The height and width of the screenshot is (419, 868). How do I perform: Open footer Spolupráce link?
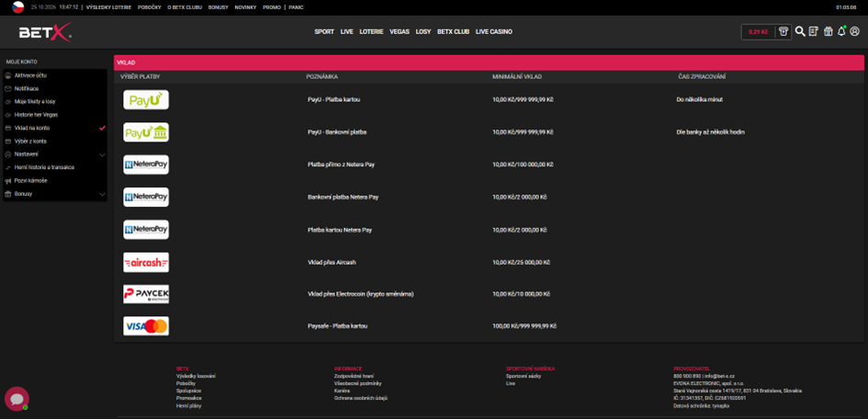pos(189,391)
